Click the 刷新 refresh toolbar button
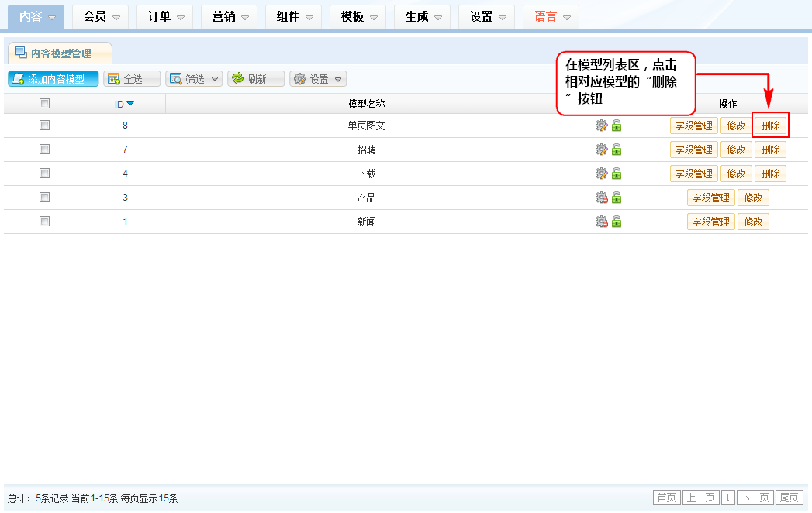This screenshot has width=812, height=513. point(256,79)
